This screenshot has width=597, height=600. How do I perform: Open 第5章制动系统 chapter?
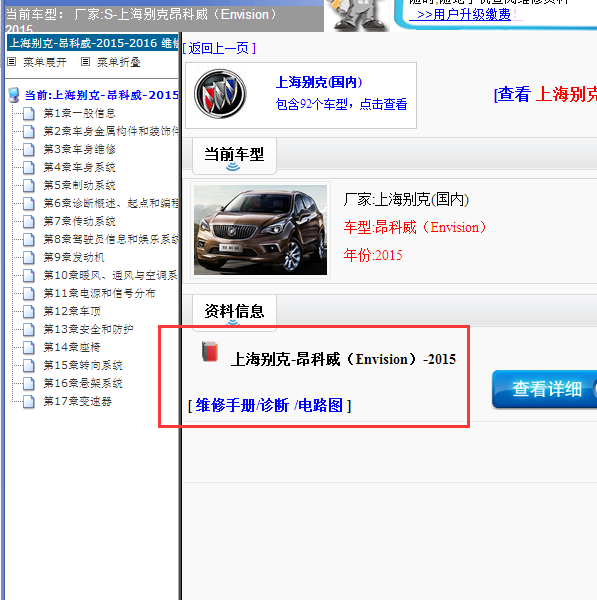coord(80,185)
